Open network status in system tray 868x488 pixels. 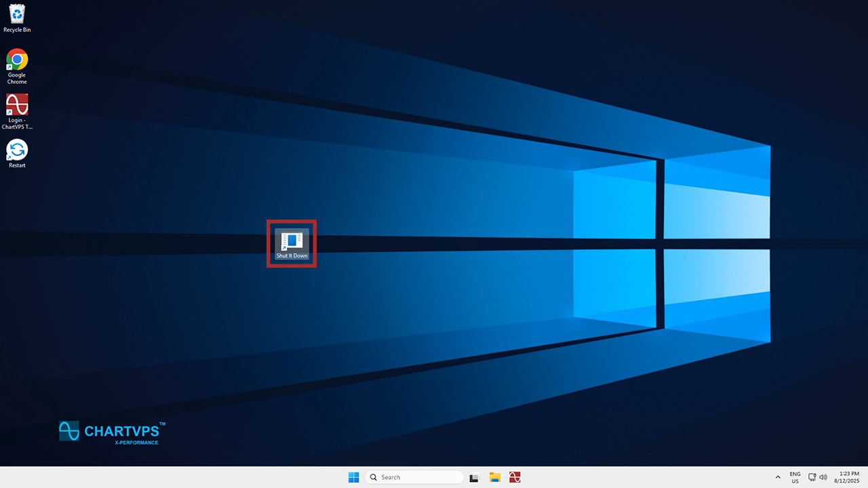click(812, 477)
